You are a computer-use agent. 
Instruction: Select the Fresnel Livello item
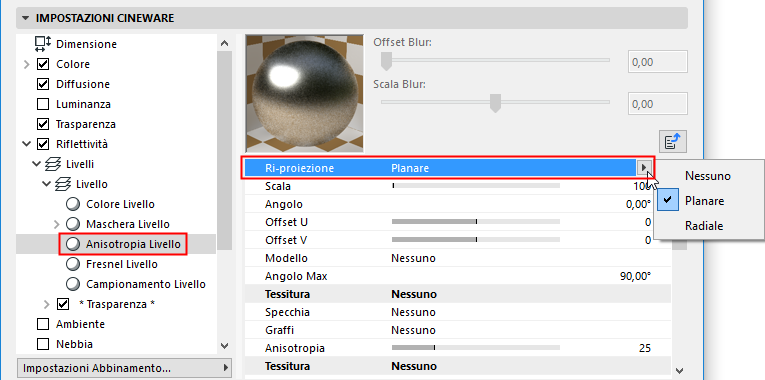coord(121,264)
